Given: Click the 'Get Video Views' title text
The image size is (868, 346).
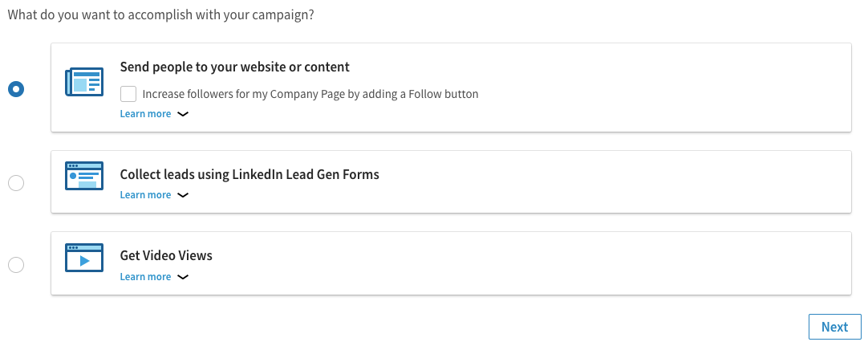Looking at the screenshot, I should (x=166, y=256).
